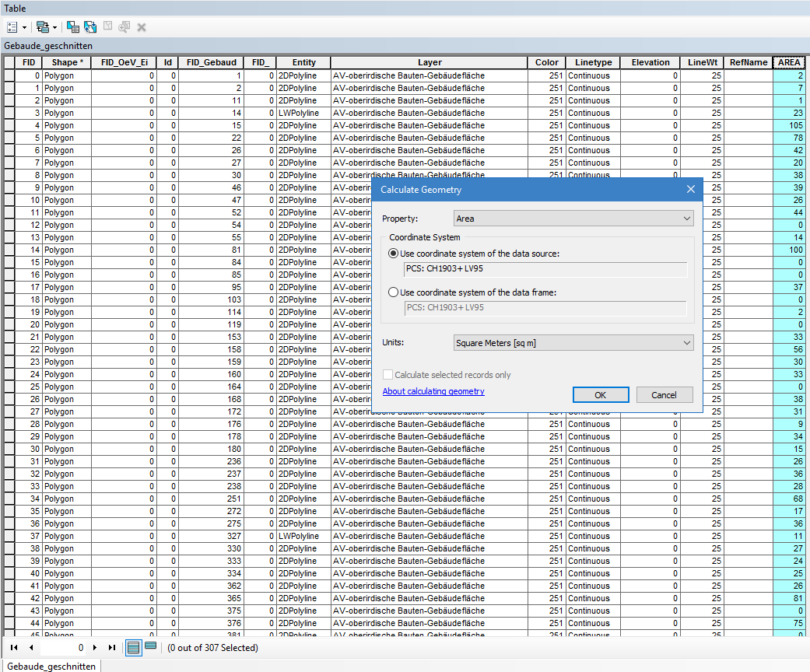Screen dimensions: 810x672
Task: Open About calculating geometry link
Action: click(433, 391)
